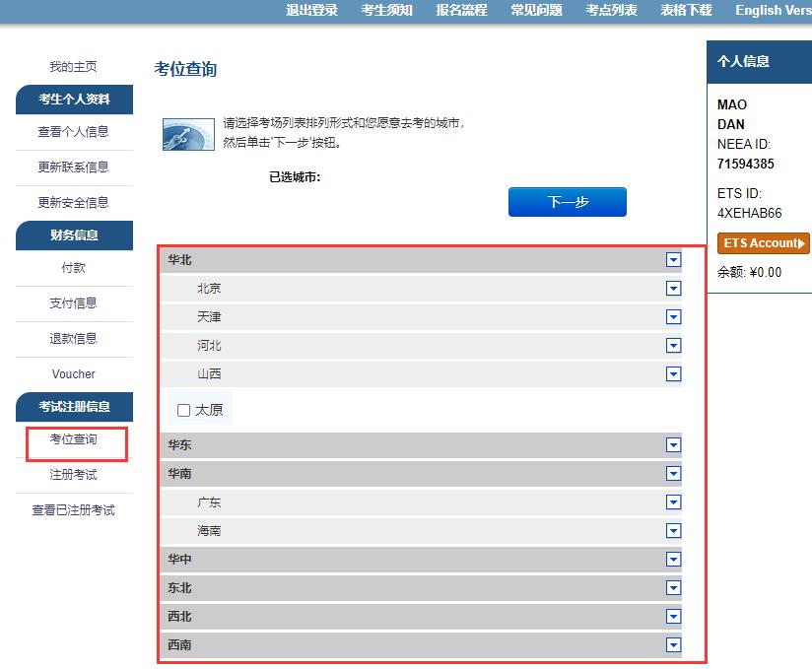Open the 北京 city dropdown
Viewport: 812px width, 669px height.
pyautogui.click(x=673, y=288)
